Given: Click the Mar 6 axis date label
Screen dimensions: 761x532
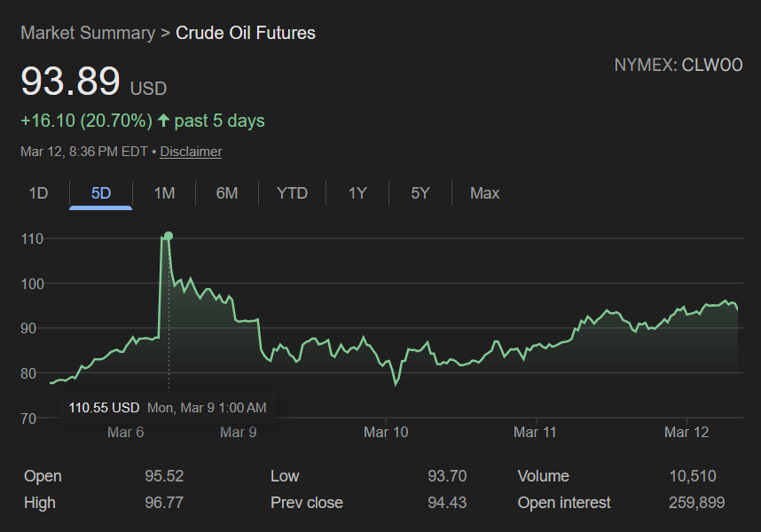Looking at the screenshot, I should tap(126, 432).
